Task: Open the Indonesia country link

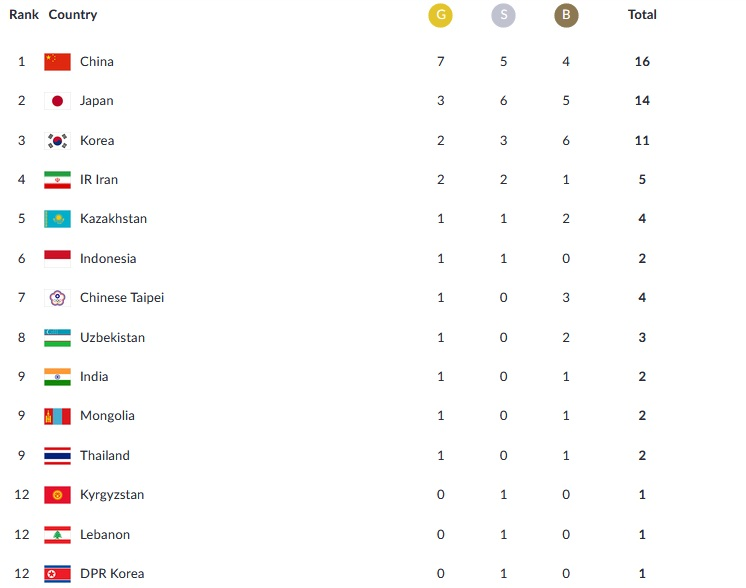Action: [x=108, y=259]
